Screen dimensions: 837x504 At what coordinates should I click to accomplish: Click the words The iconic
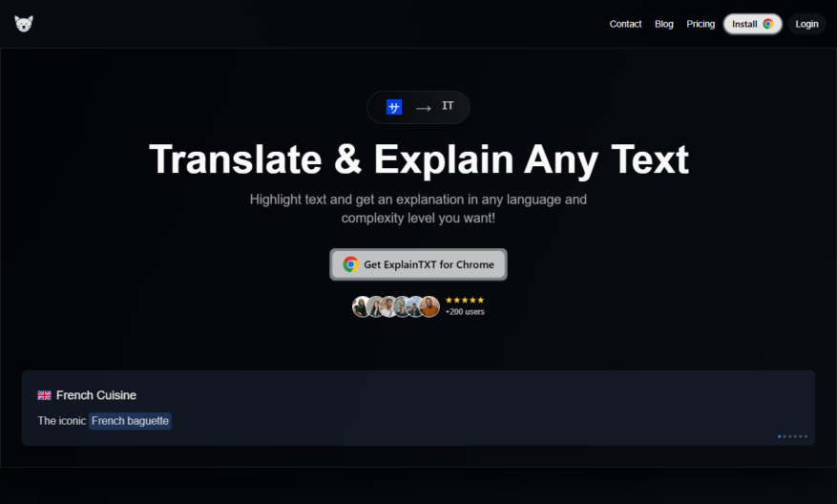click(61, 421)
